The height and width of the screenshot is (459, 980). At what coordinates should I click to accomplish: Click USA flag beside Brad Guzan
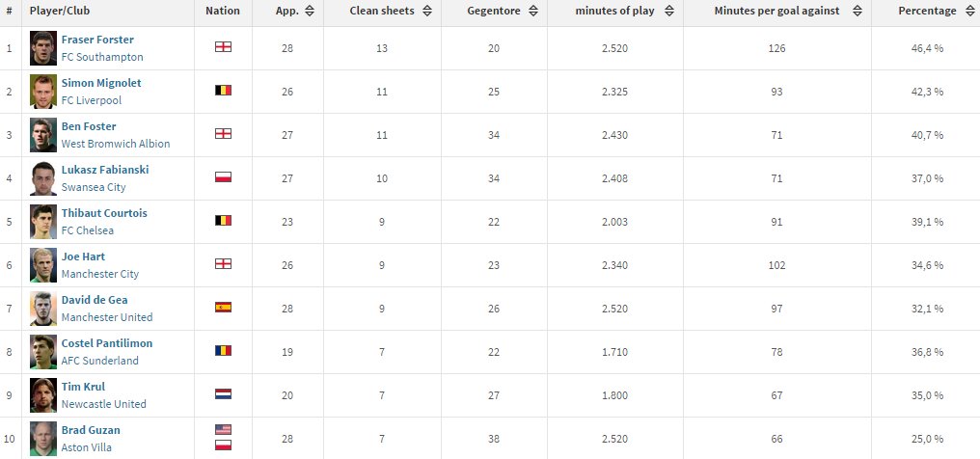[x=223, y=430]
